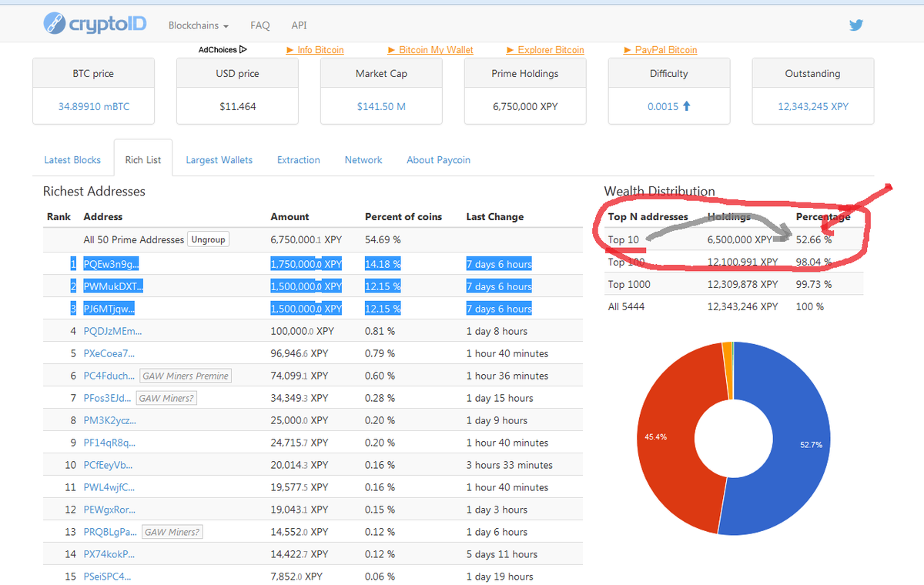Click the 0.0015 difficulty value

click(663, 106)
